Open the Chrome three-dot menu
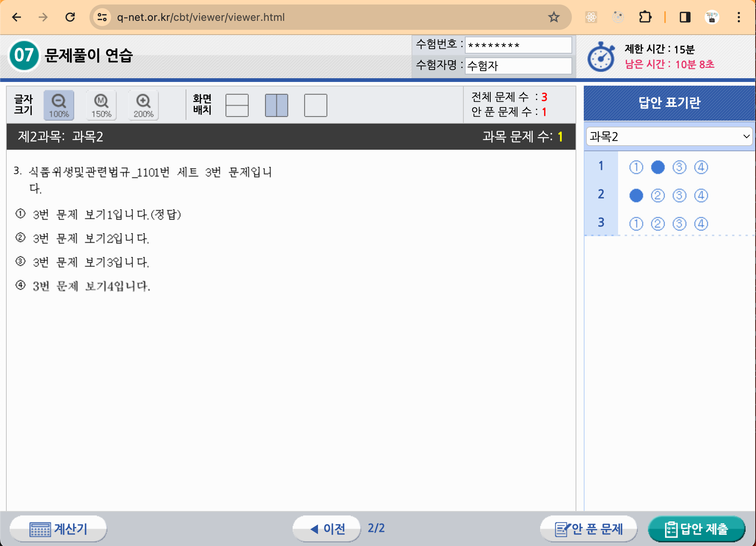 click(x=738, y=17)
